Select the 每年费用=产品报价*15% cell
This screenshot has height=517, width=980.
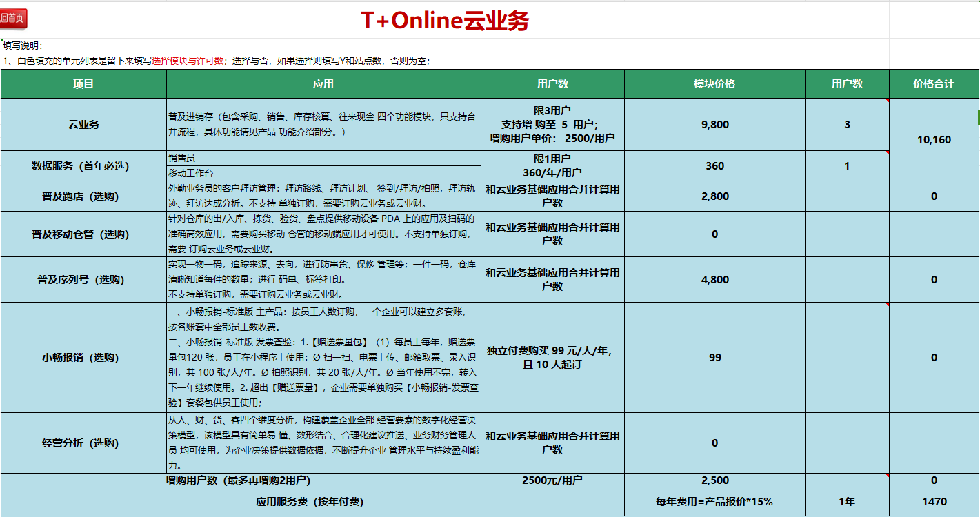point(714,502)
